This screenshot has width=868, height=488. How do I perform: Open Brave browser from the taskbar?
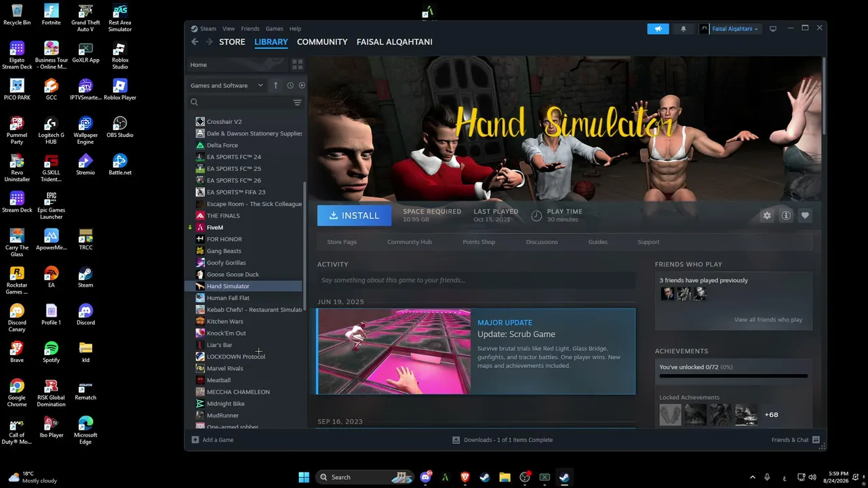coord(465,477)
